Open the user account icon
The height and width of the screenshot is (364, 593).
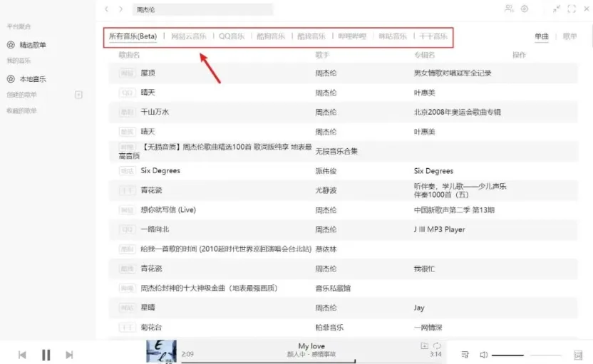pyautogui.click(x=509, y=9)
